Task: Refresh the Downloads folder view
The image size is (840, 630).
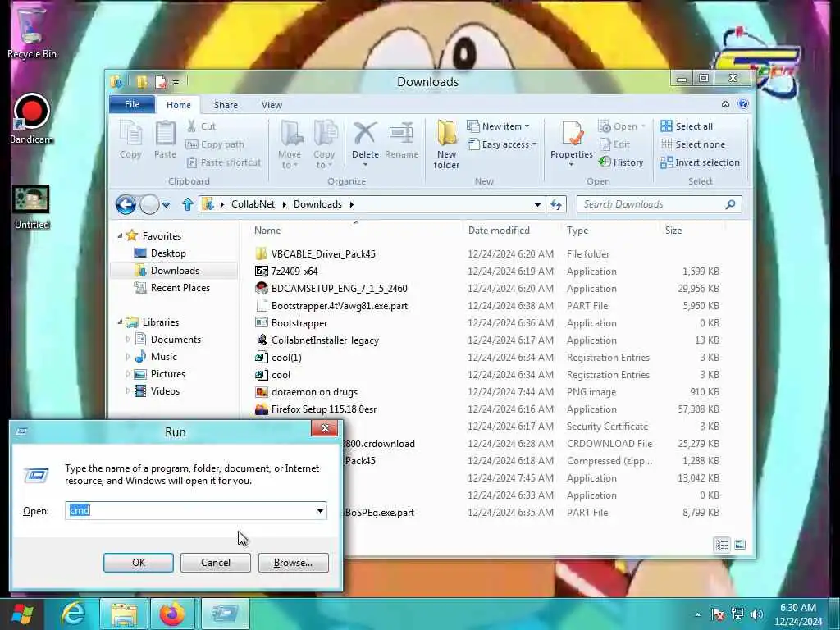Action: [556, 204]
